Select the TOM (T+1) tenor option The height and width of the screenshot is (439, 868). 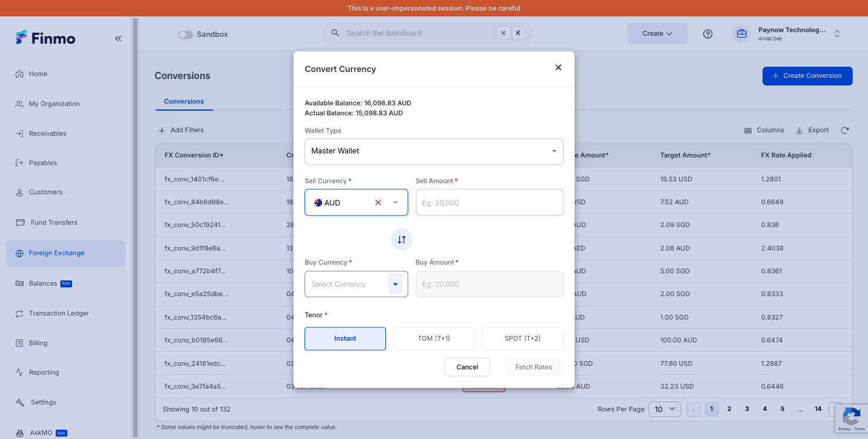pos(434,338)
